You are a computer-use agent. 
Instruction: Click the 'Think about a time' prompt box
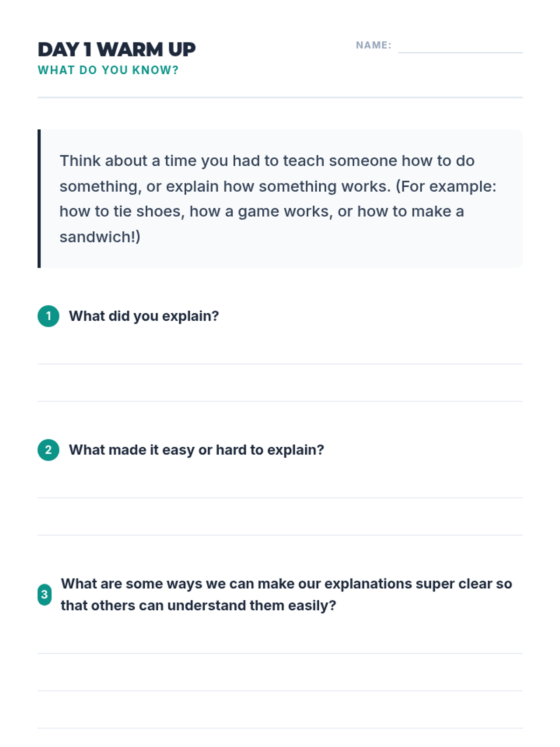(280, 198)
